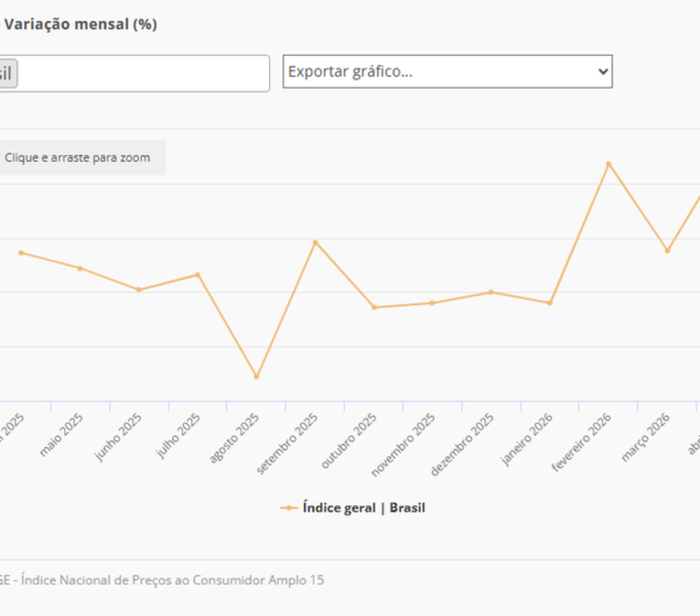Click 'novembro 2025' axis label

pos(403,445)
